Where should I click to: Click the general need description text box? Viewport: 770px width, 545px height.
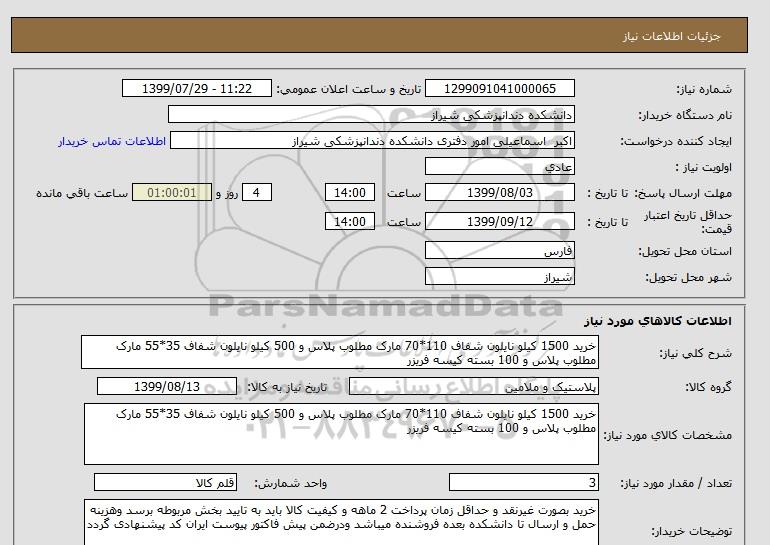point(340,352)
